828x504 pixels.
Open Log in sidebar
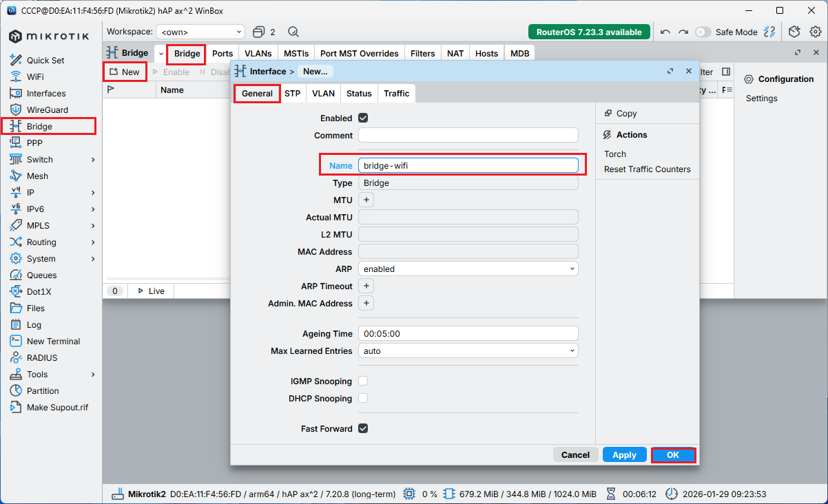34,325
